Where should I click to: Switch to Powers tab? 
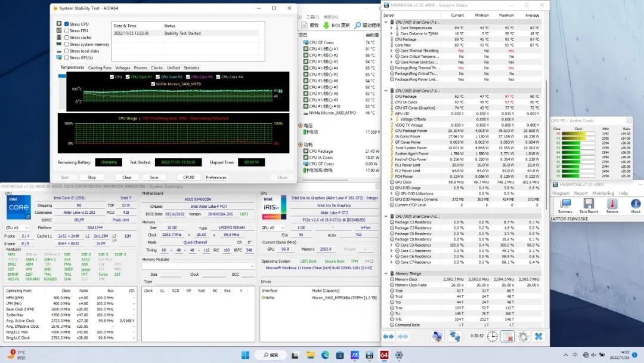[140, 68]
